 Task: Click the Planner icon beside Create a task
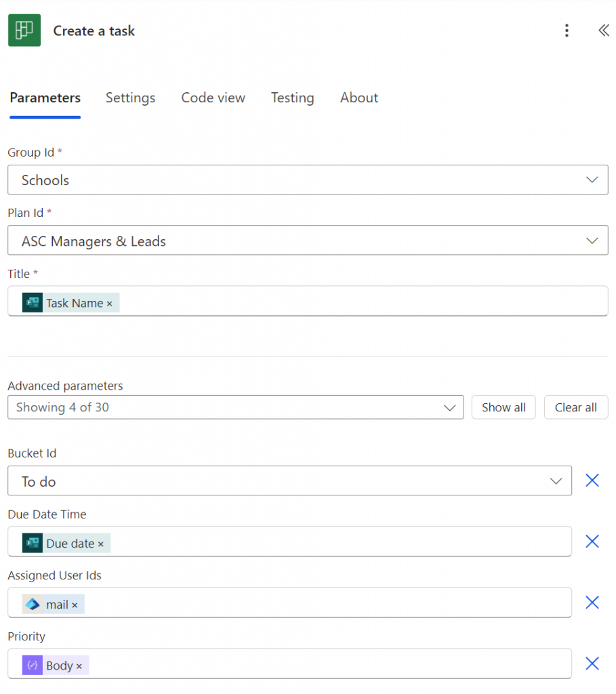tap(24, 30)
